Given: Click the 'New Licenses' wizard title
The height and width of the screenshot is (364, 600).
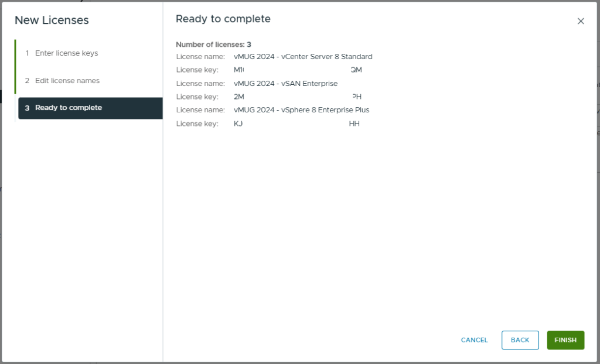Looking at the screenshot, I should coord(52,20).
